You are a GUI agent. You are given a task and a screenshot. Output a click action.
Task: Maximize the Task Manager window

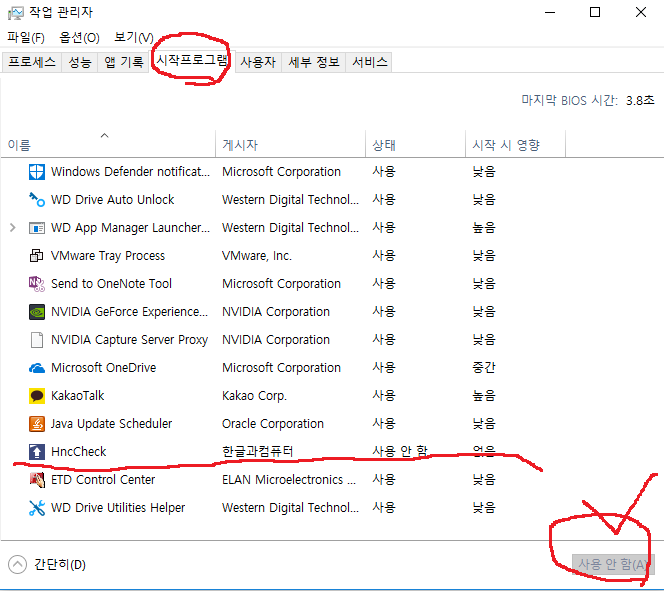(595, 12)
